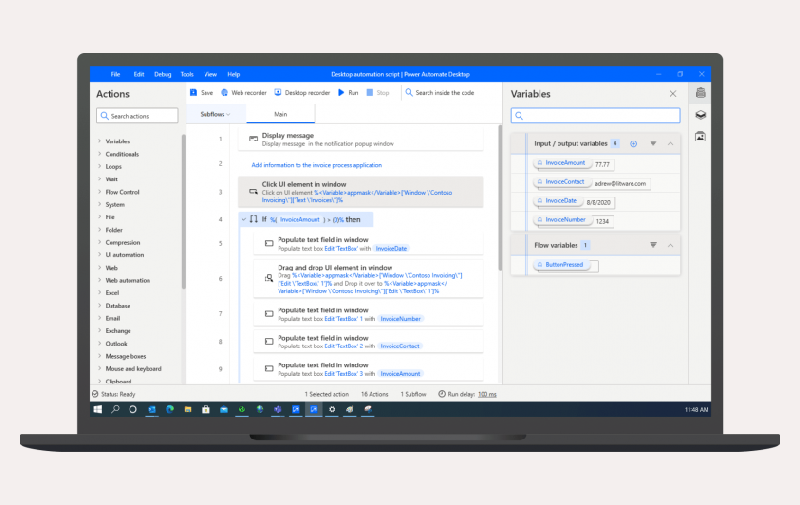Expand the Excel action group
800x505 pixels.
[99, 293]
